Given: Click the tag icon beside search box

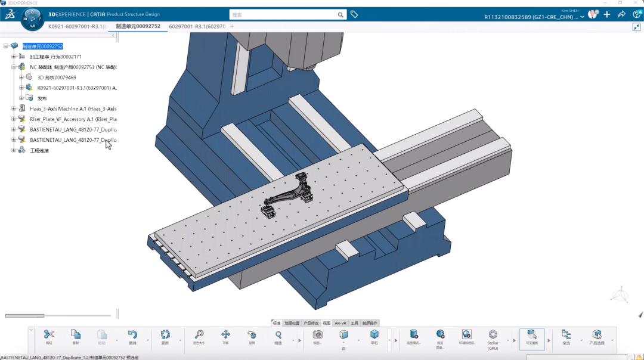Looking at the screenshot, I should pos(354,14).
